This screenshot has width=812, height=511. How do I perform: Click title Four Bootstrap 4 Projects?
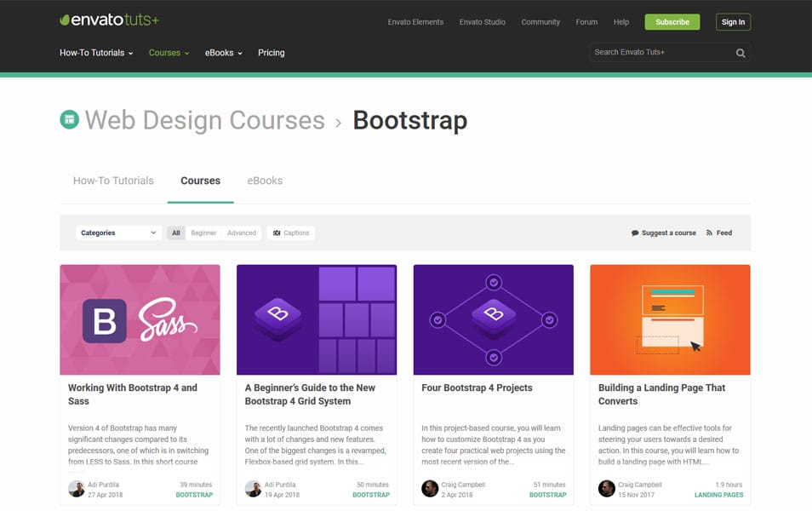pos(477,388)
